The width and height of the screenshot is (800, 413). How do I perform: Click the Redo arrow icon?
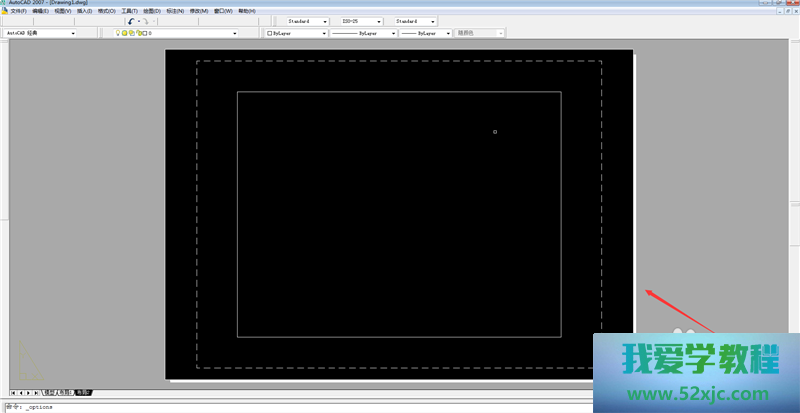pyautogui.click(x=145, y=21)
